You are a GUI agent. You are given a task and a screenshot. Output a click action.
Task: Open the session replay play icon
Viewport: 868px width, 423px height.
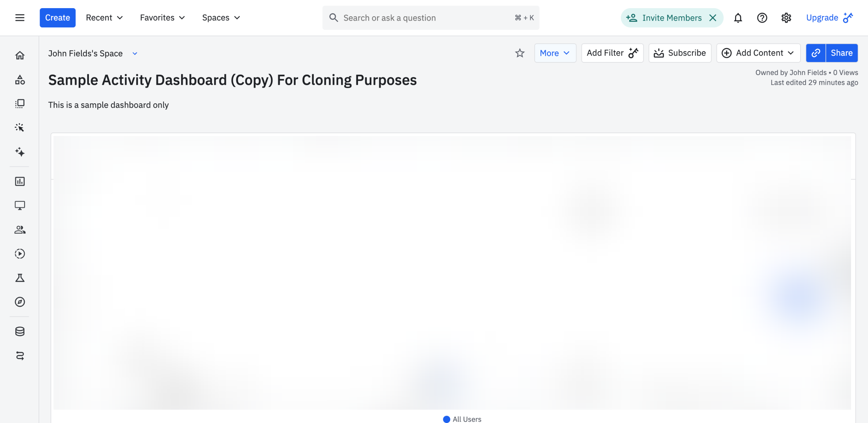(20, 254)
